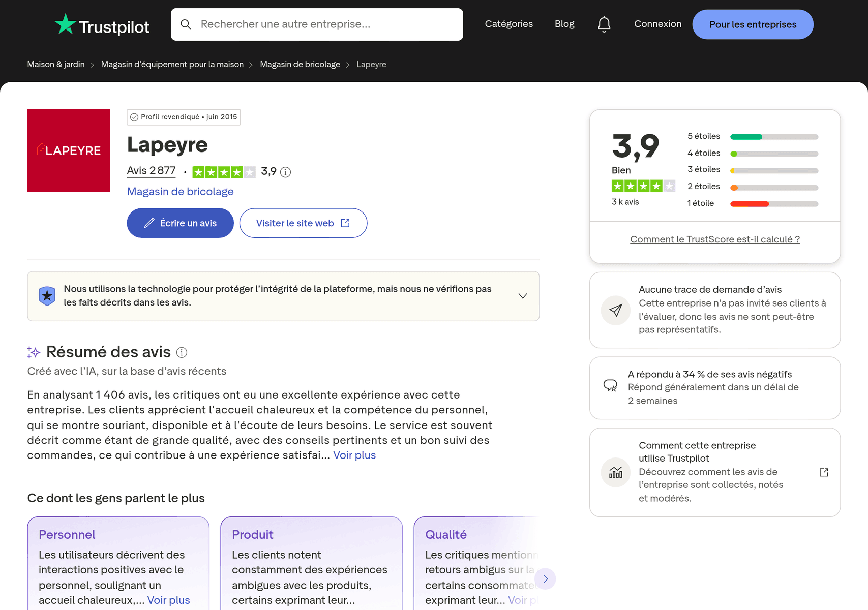The image size is (868, 610).
Task: Select the 1 étoile label
Action: click(x=701, y=203)
